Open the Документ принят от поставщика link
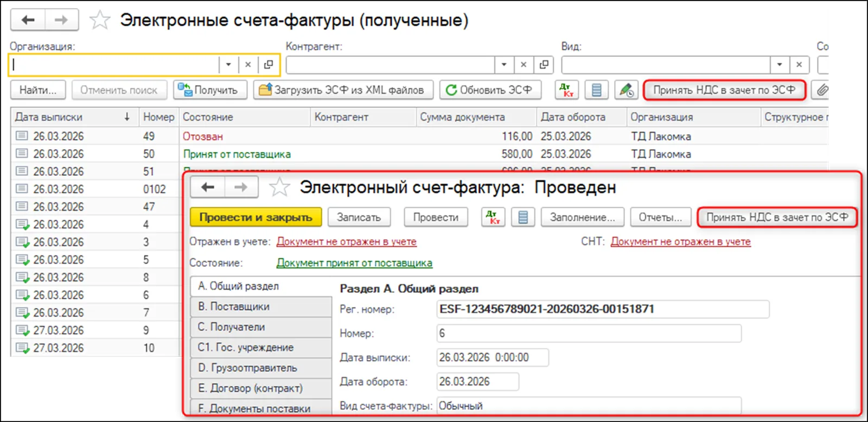This screenshot has width=868, height=422. (354, 263)
